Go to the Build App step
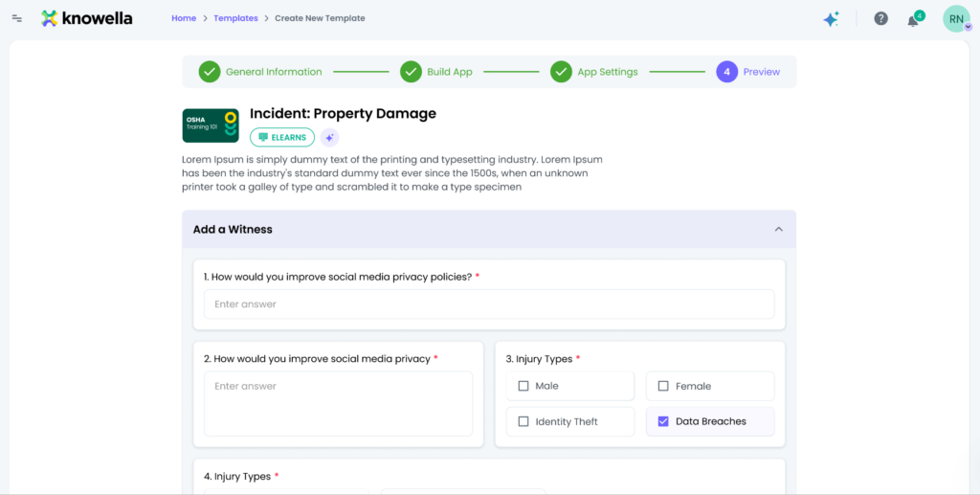This screenshot has width=980, height=495. [436, 72]
